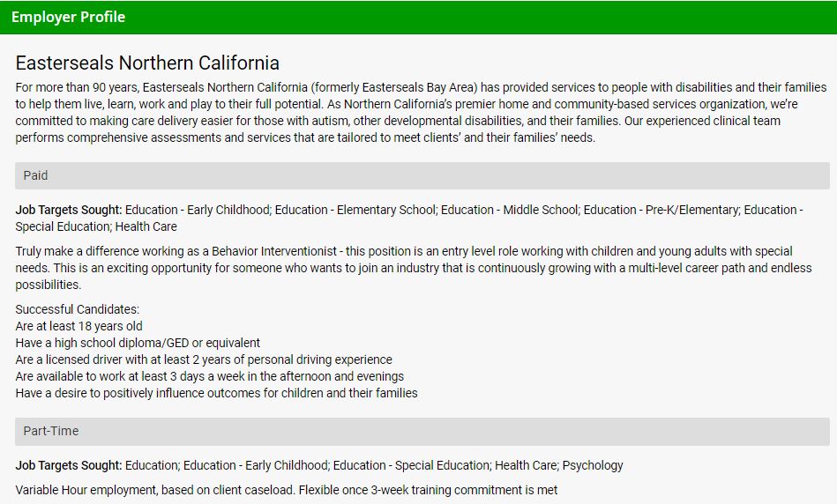Select the licensed driver requirement line
The width and height of the screenshot is (837, 504).
204,359
